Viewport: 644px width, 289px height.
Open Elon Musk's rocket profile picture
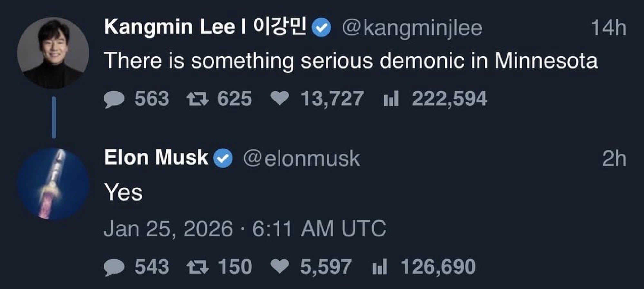click(53, 184)
